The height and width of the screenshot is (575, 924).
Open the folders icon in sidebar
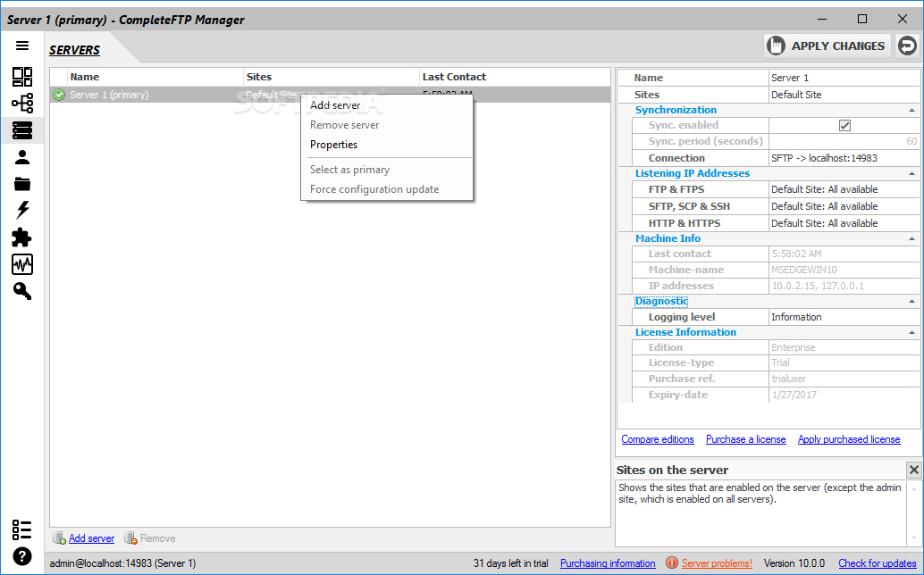pyautogui.click(x=22, y=184)
